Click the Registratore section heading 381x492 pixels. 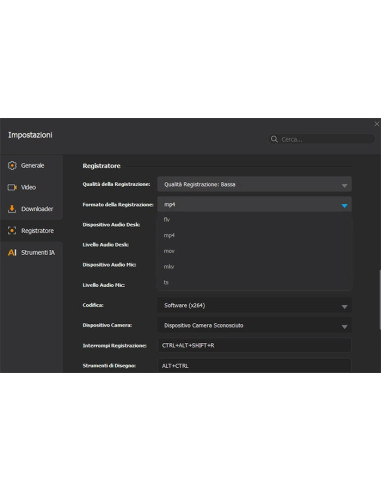tap(101, 166)
